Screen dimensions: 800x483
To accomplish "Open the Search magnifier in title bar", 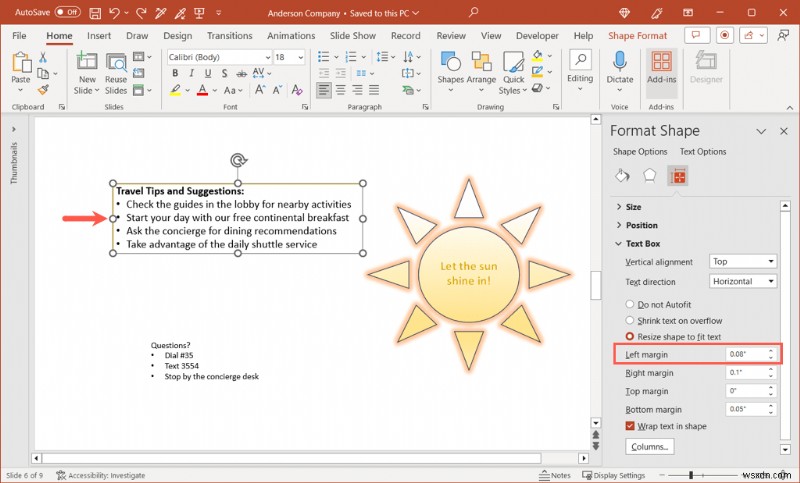I will click(473, 12).
